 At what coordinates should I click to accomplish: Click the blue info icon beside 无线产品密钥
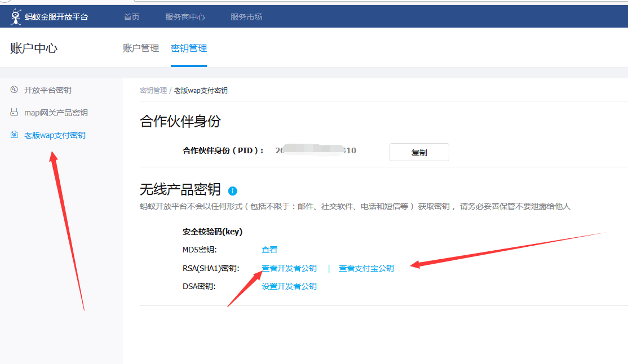click(x=233, y=190)
